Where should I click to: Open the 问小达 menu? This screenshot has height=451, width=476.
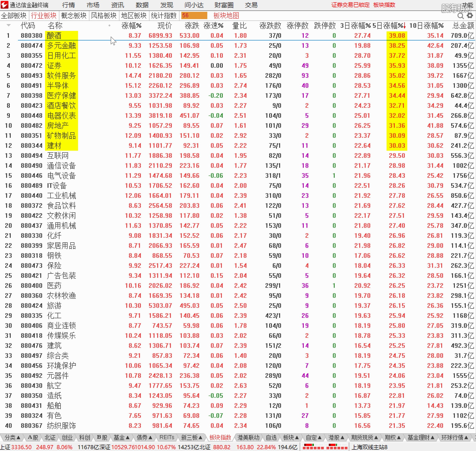pyautogui.click(x=194, y=5)
